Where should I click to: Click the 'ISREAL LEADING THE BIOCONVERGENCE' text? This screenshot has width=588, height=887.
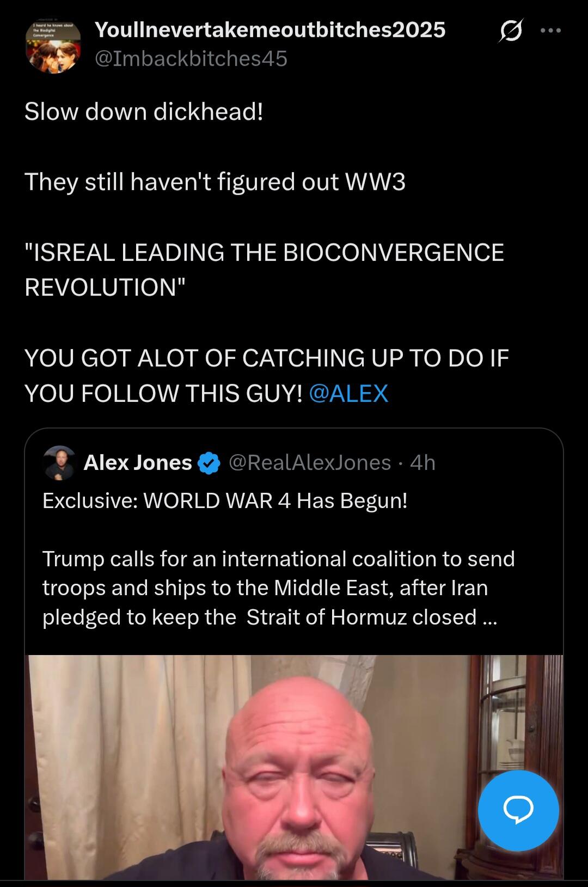pos(265,252)
